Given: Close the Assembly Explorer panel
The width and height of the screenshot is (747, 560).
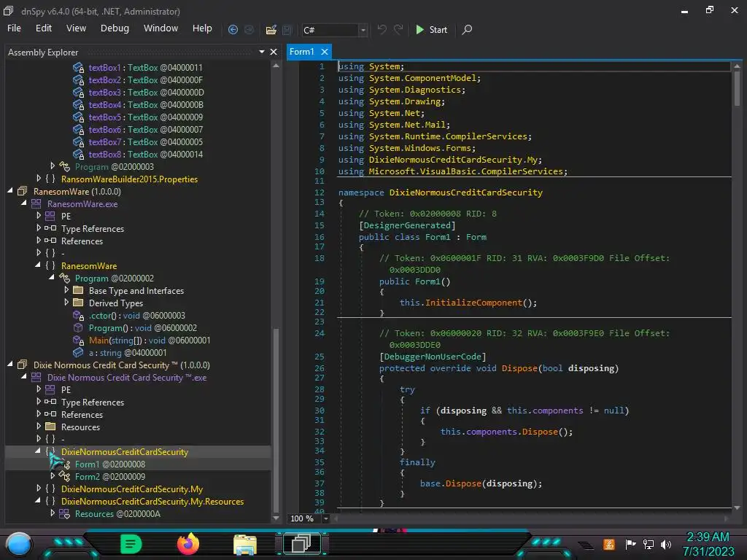Looking at the screenshot, I should pos(274,52).
